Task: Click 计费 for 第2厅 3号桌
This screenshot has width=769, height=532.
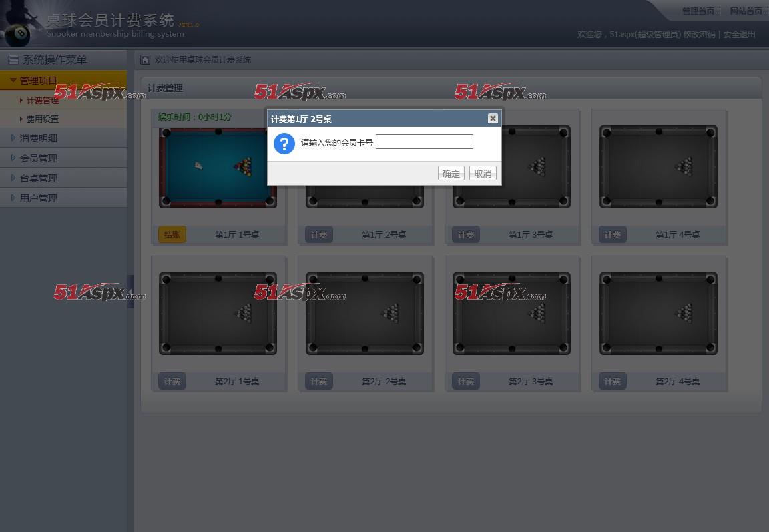Action: click(x=465, y=381)
